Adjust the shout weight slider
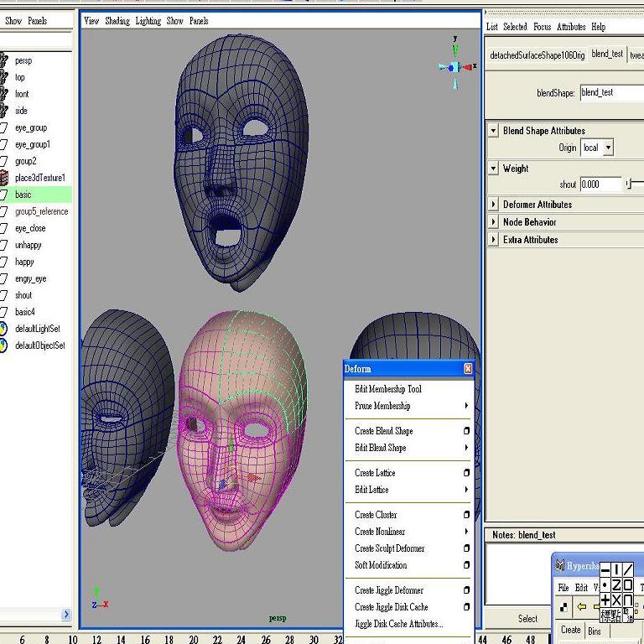The width and height of the screenshot is (644, 644). (x=629, y=184)
